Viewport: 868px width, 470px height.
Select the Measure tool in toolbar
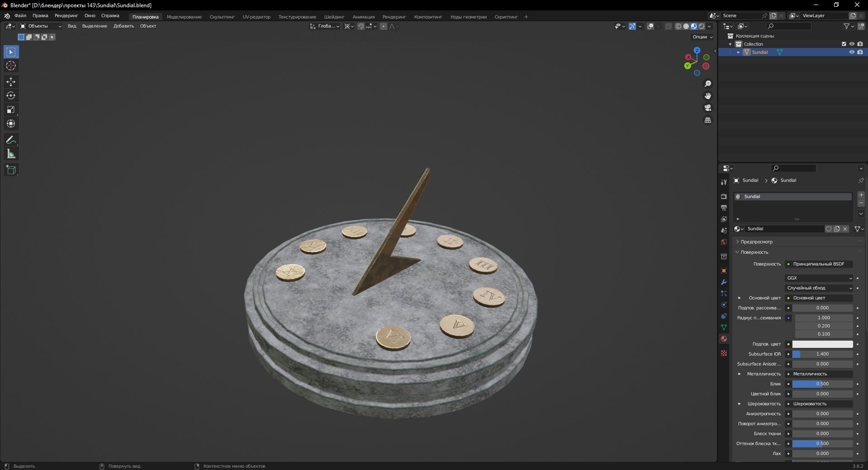coord(10,153)
